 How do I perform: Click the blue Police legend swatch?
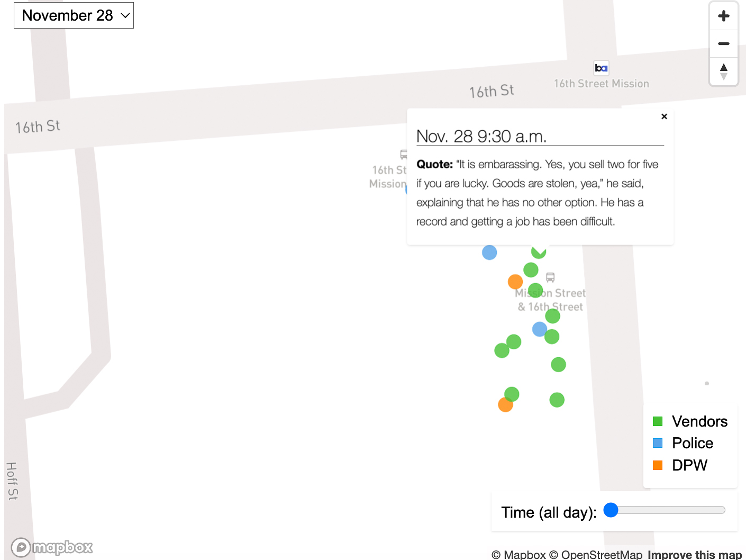(658, 443)
